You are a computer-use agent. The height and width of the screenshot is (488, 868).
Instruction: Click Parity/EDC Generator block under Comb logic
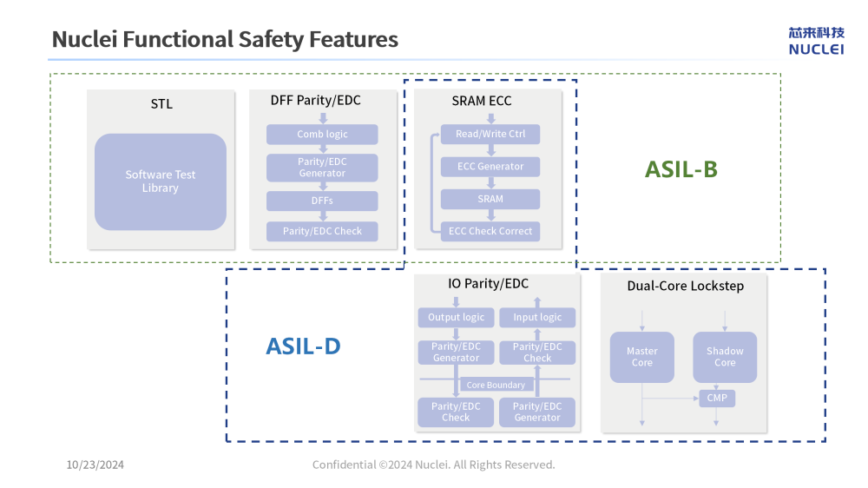(x=322, y=168)
